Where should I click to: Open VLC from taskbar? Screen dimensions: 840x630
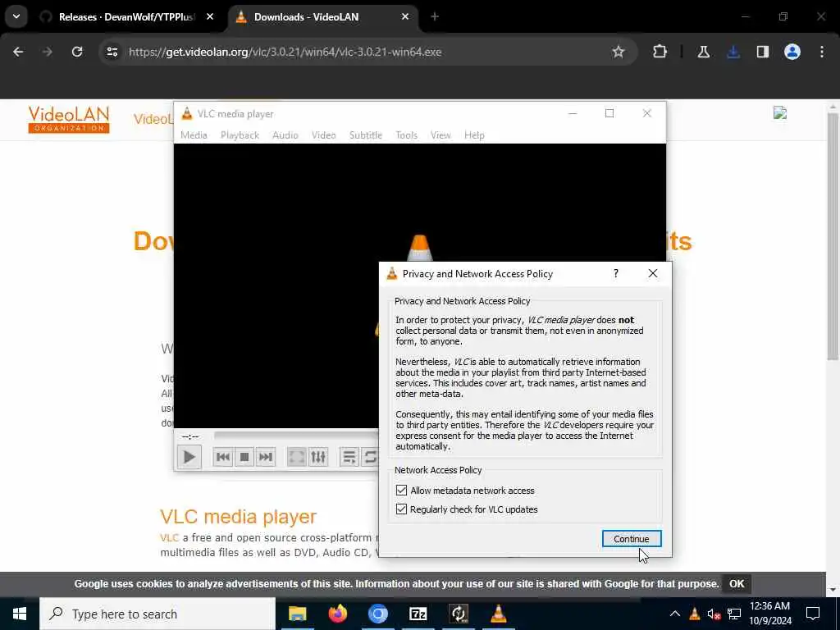coord(499,614)
